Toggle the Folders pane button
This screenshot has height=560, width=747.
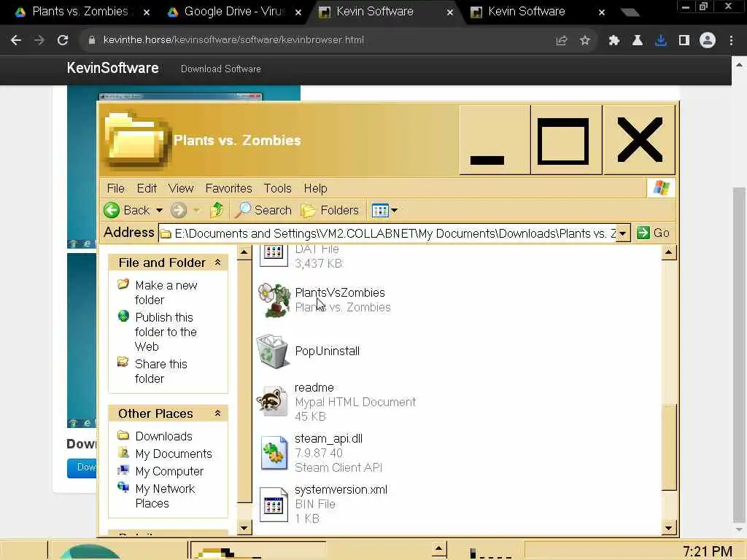[330, 210]
